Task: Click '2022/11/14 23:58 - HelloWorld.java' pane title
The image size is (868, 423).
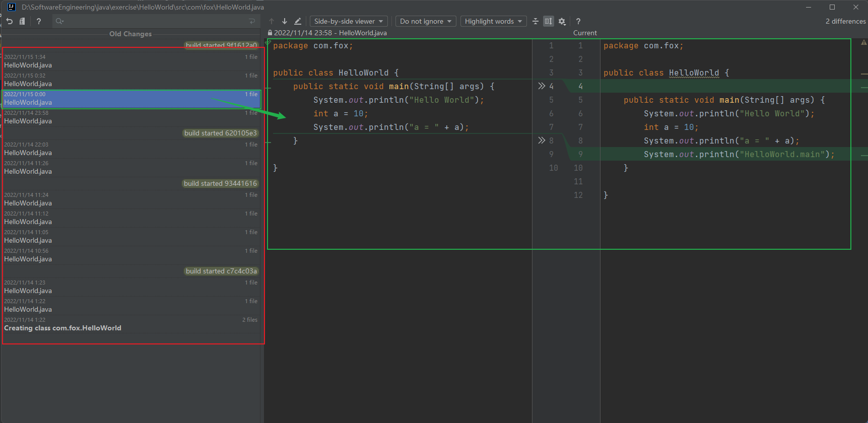Action: 330,33
